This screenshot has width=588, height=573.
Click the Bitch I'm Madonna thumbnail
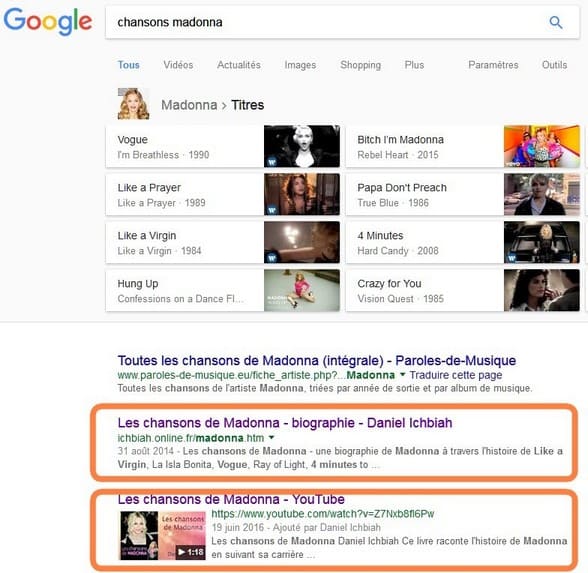(x=542, y=146)
